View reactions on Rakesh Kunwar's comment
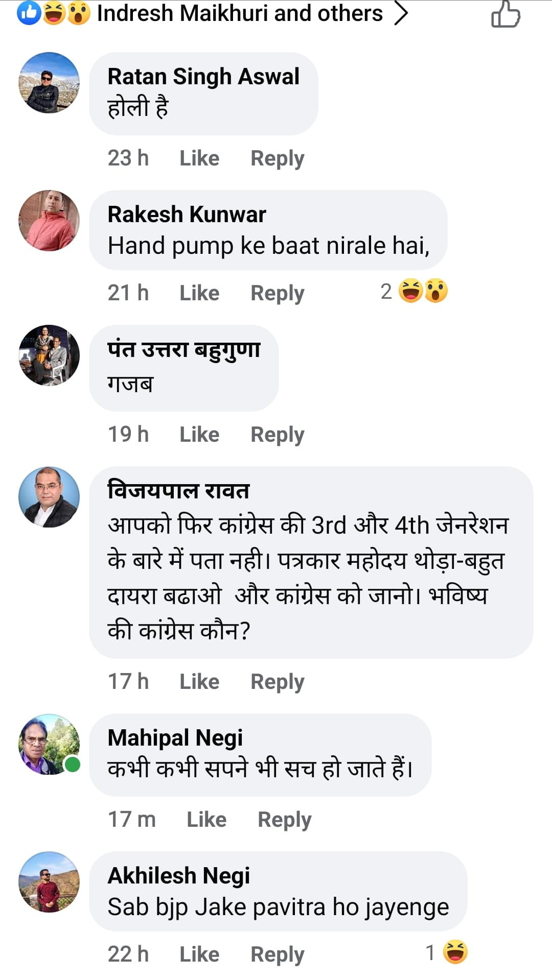This screenshot has width=552, height=980. (x=415, y=291)
